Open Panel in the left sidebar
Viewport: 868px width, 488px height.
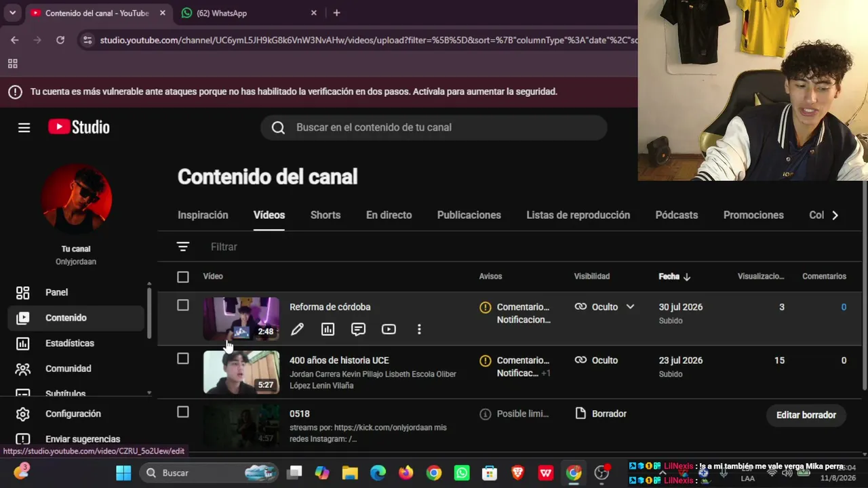76,292
